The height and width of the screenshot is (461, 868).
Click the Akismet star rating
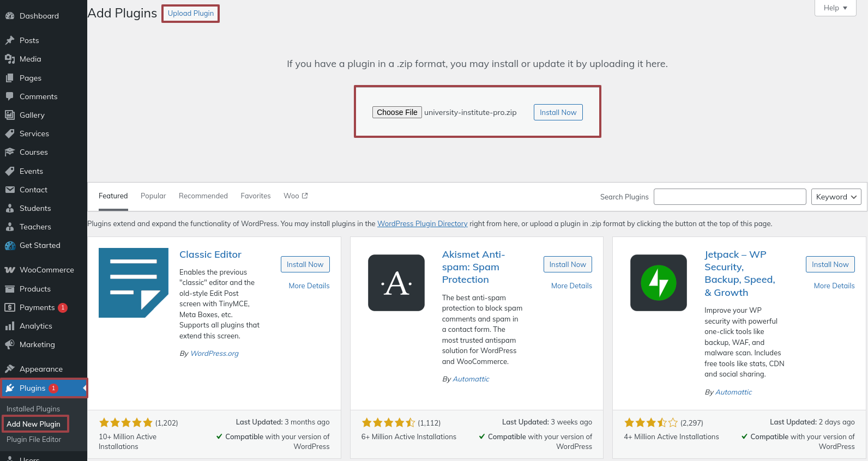388,423
